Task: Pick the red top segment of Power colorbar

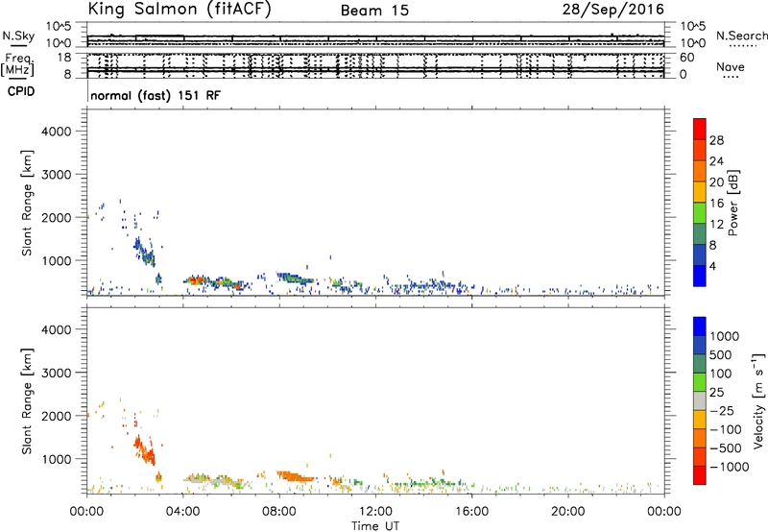Action: pyautogui.click(x=700, y=129)
